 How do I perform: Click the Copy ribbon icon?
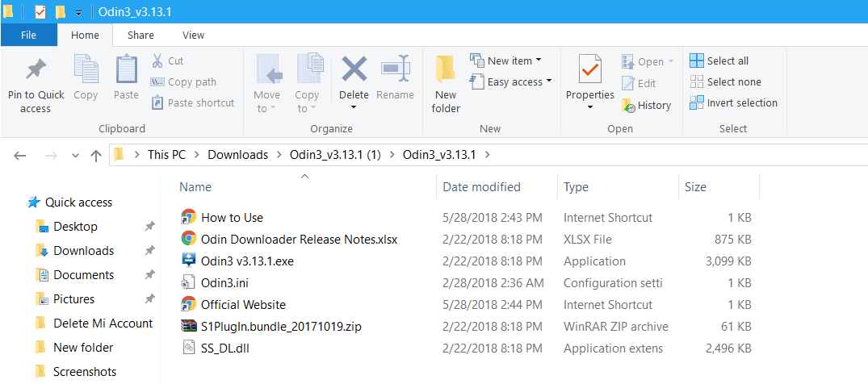coord(86,68)
